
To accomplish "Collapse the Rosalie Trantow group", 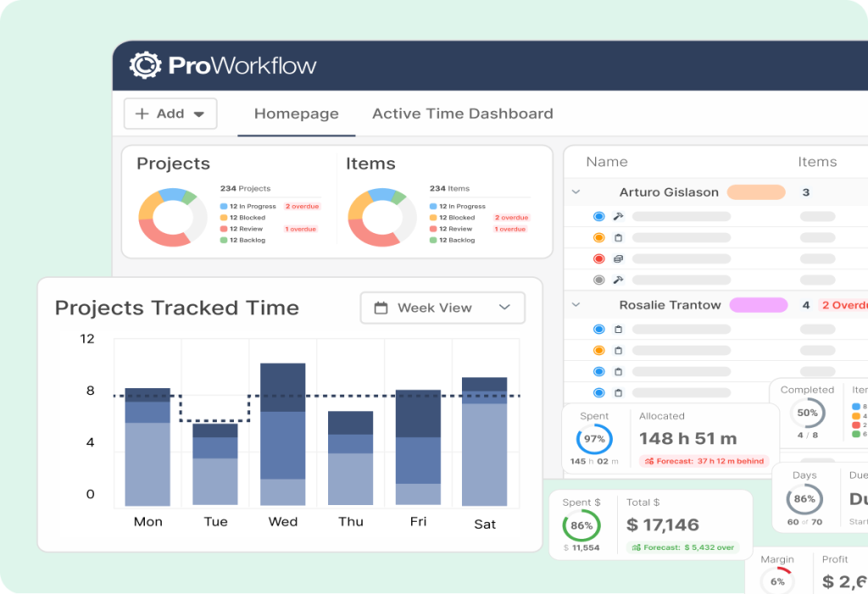I will [x=576, y=305].
